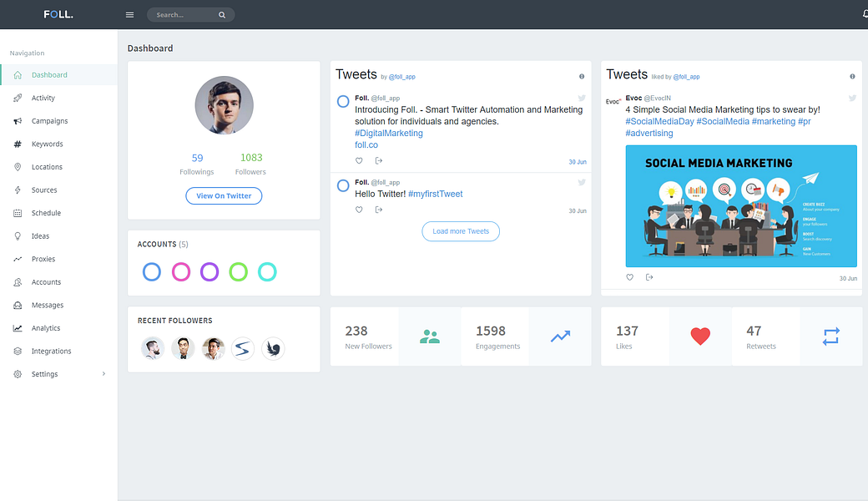The width and height of the screenshot is (868, 501).
Task: Share the Evoc marketing tips tweet
Action: 649,277
